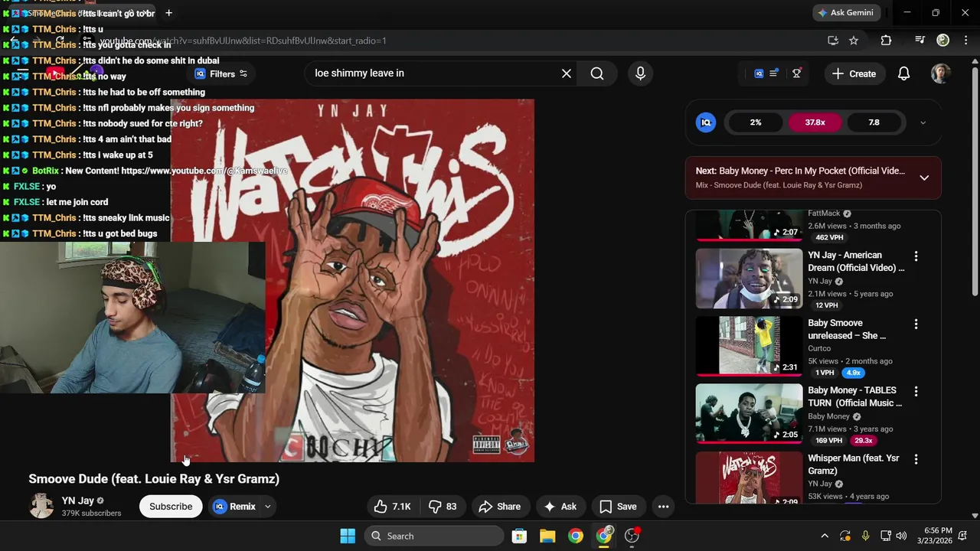980x551 pixels.
Task: Open File Explorer from taskbar
Action: (x=547, y=536)
